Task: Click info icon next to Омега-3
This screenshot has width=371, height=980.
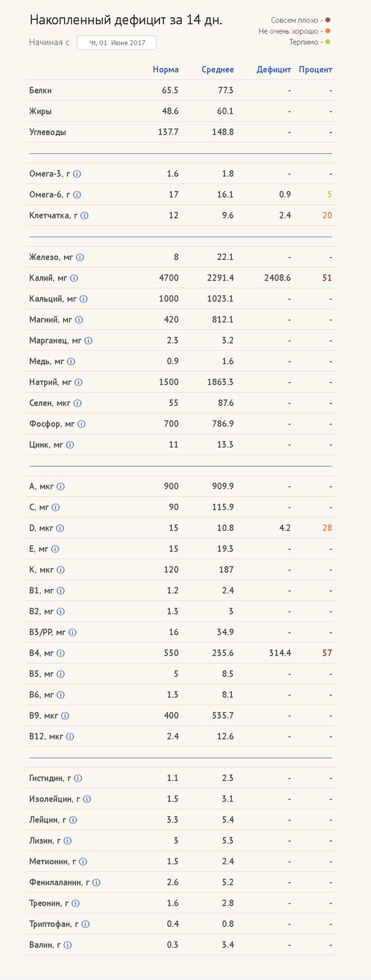Action: point(77,174)
